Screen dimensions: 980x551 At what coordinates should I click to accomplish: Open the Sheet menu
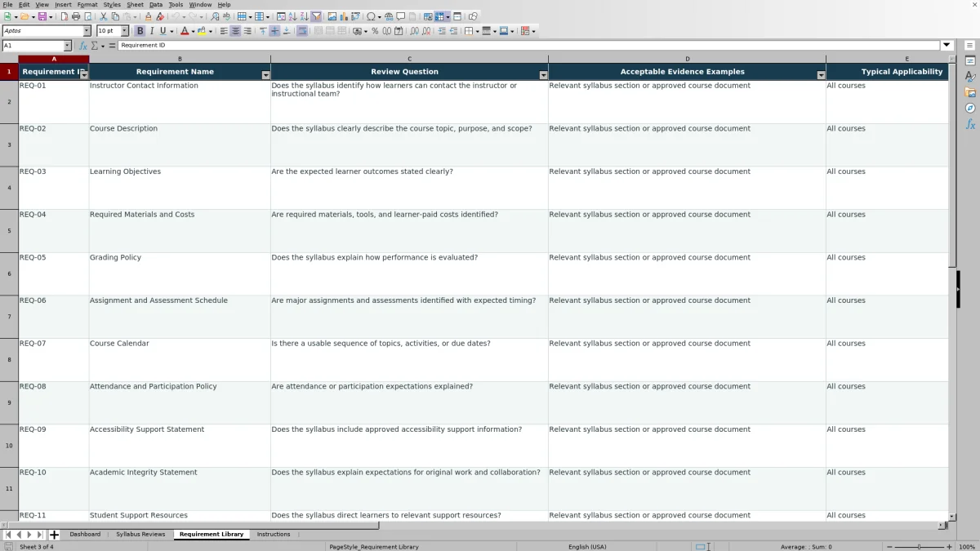click(x=135, y=4)
